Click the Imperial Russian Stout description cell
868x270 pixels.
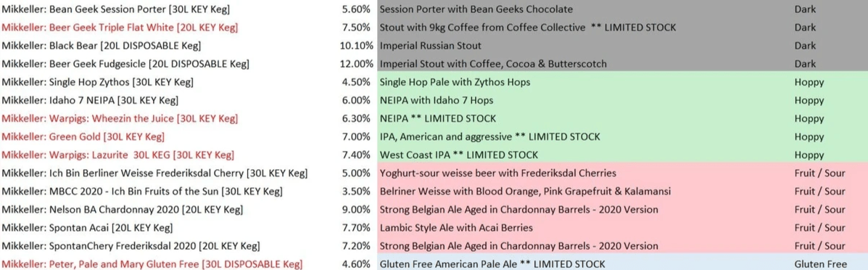point(430,46)
